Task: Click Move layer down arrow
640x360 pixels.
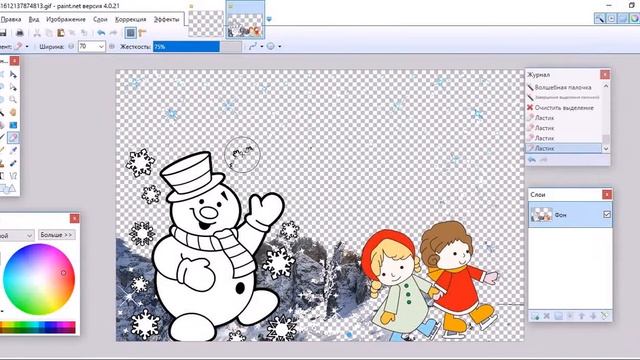Action: (593, 316)
